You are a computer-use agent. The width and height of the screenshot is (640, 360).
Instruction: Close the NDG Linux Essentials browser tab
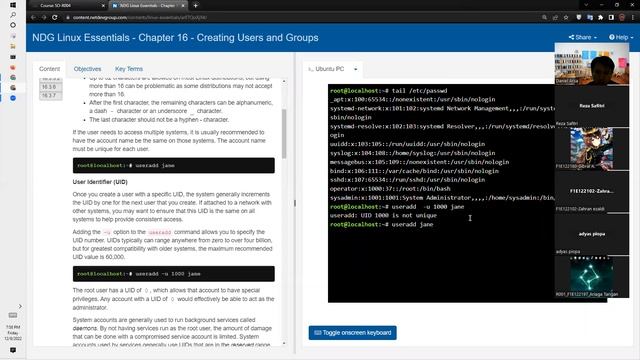pos(183,6)
